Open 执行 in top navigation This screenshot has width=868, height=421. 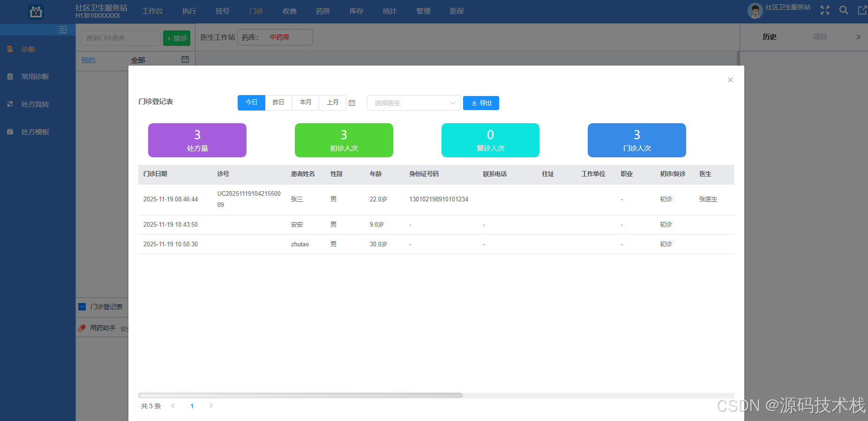(189, 11)
